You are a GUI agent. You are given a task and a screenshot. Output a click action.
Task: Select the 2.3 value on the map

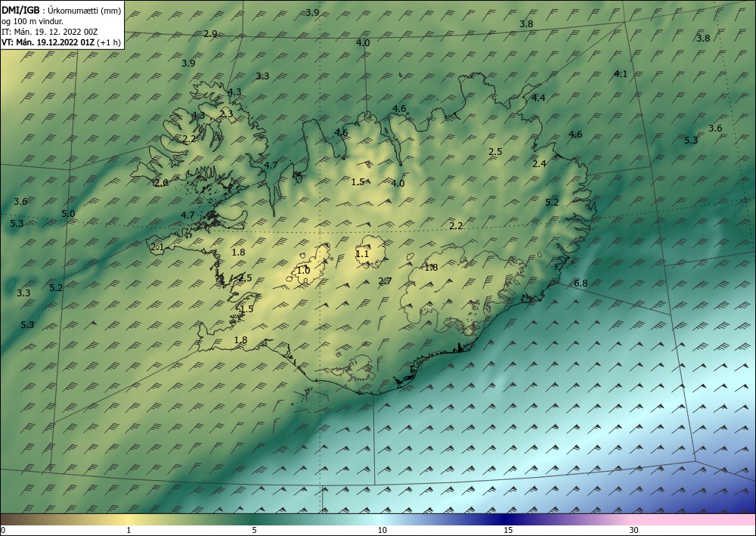coord(226,113)
